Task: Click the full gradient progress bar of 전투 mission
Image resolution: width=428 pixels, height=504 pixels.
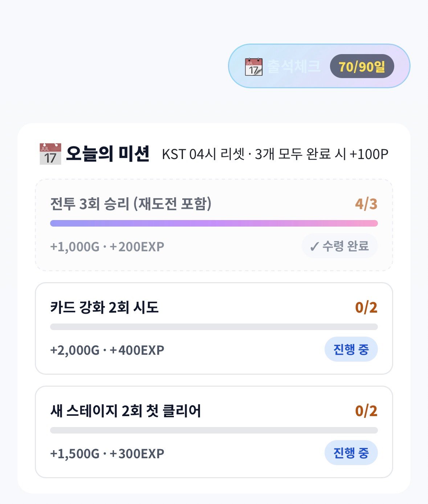Action: pos(214,223)
